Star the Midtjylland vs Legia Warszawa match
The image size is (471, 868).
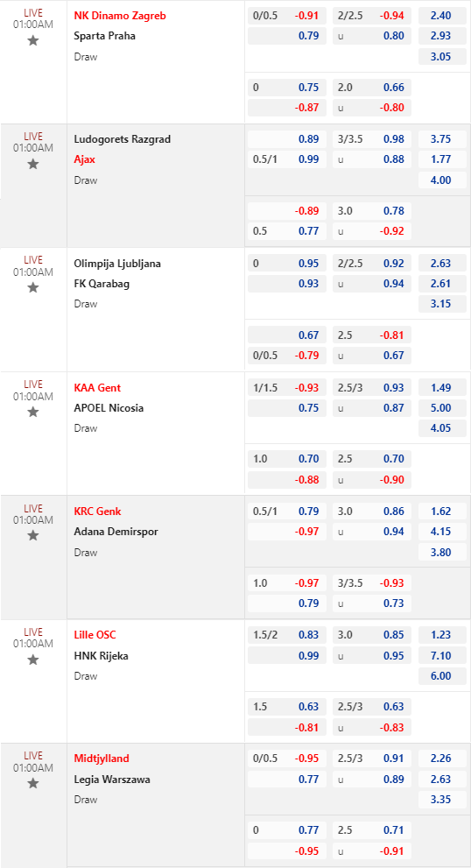click(33, 783)
